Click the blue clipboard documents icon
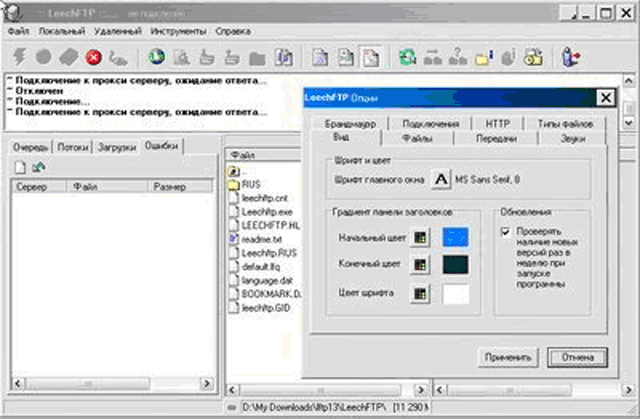Screen dimensions: 640x419 tap(283, 57)
